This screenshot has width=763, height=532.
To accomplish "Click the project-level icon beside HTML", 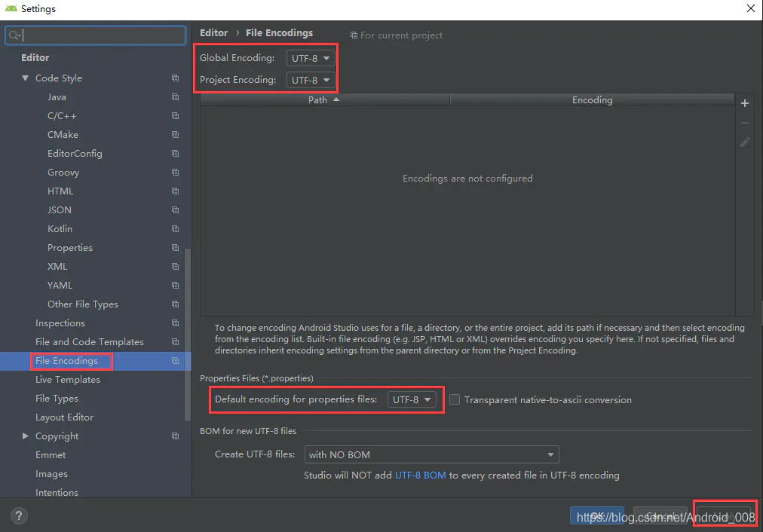I will tap(175, 191).
